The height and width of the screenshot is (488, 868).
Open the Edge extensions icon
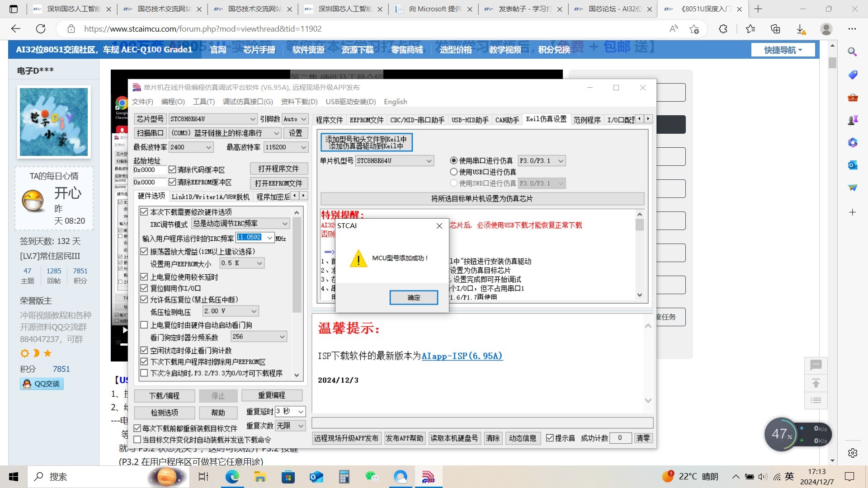click(723, 29)
